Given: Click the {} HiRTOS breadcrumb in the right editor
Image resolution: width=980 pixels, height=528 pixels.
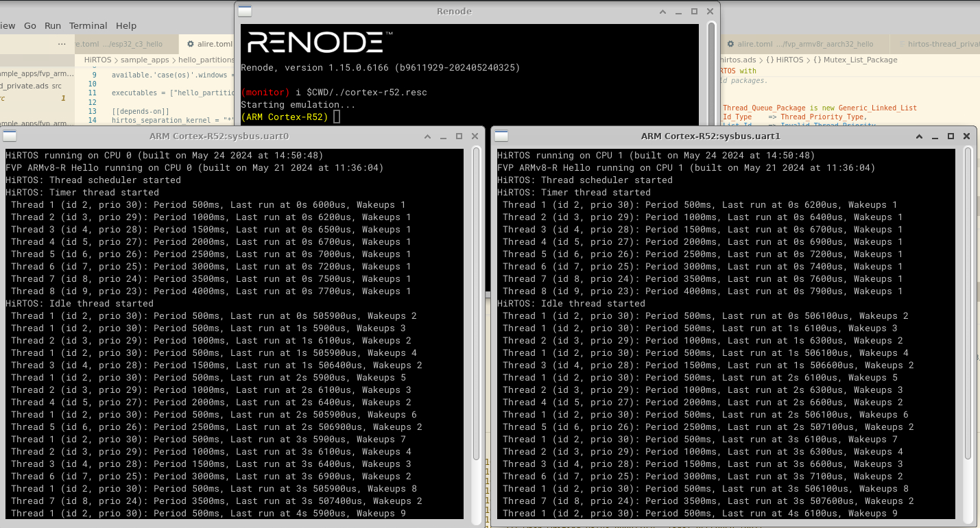Looking at the screenshot, I should click(x=785, y=60).
